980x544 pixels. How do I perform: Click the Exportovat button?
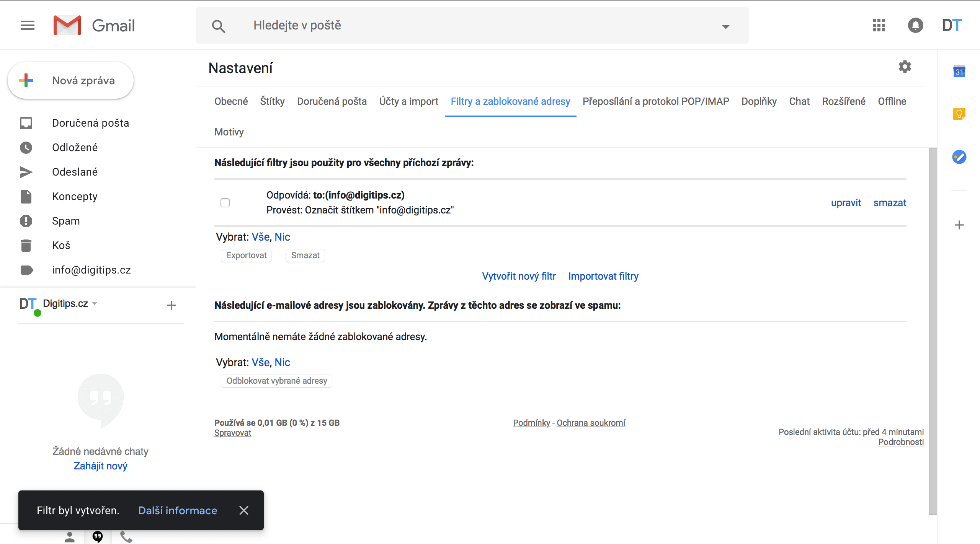point(246,255)
